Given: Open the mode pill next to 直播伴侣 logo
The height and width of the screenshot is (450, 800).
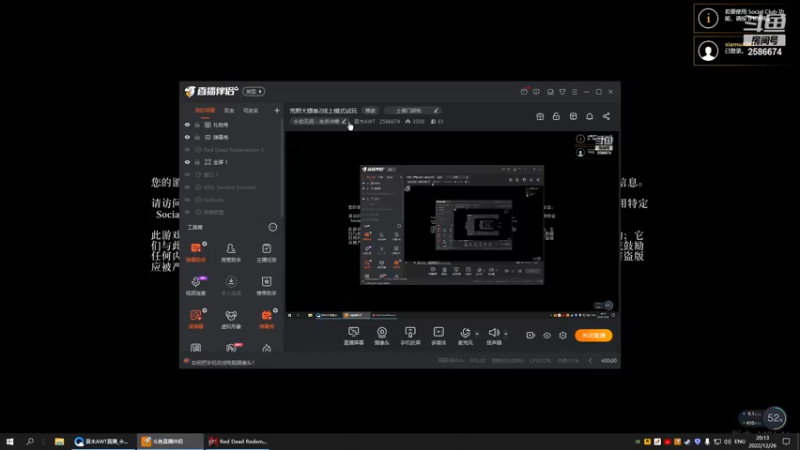Looking at the screenshot, I should pos(254,92).
